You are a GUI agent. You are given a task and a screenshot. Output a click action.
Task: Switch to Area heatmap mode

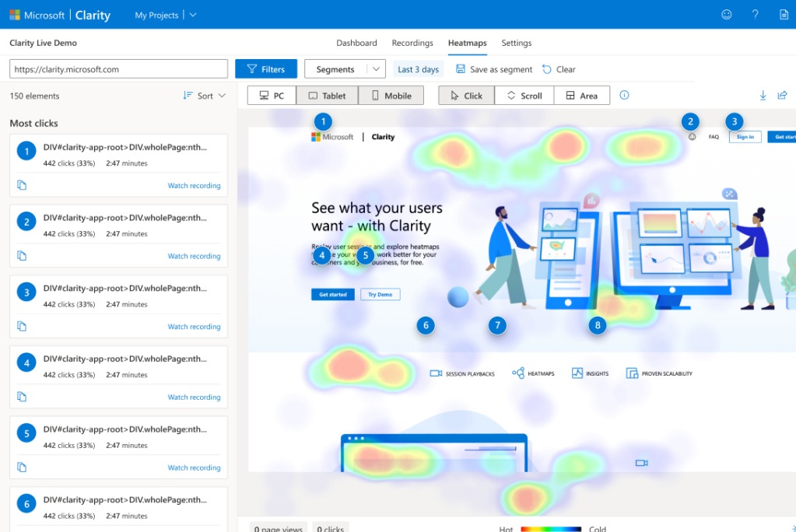pos(582,96)
